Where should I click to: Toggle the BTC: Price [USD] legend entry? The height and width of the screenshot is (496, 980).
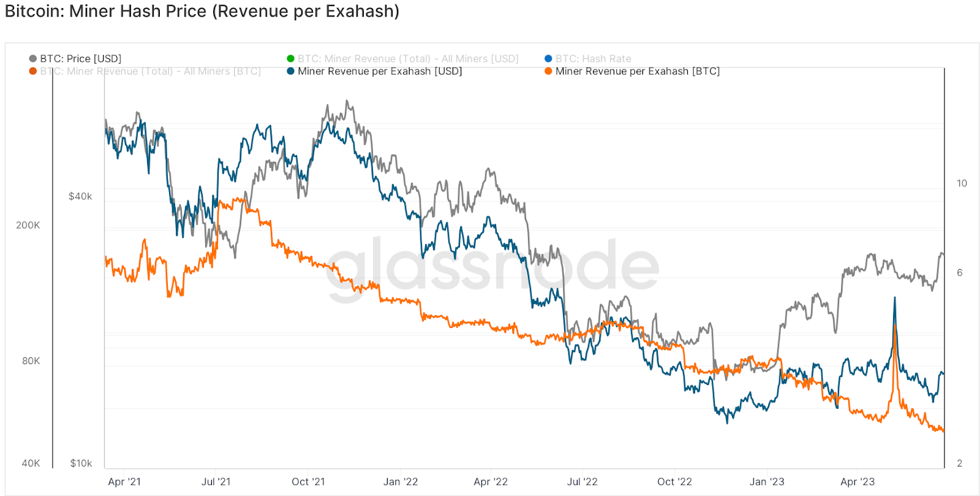click(75, 59)
